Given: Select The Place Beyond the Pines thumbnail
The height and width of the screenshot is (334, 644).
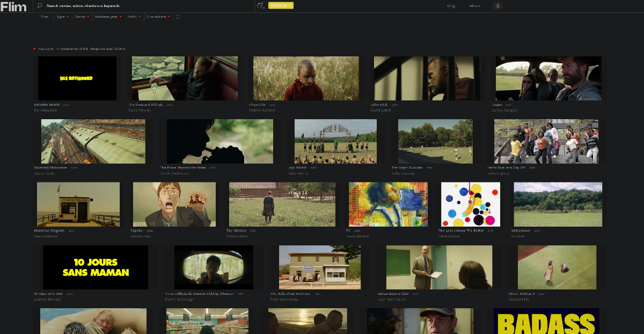Looking at the screenshot, I should (220, 141).
